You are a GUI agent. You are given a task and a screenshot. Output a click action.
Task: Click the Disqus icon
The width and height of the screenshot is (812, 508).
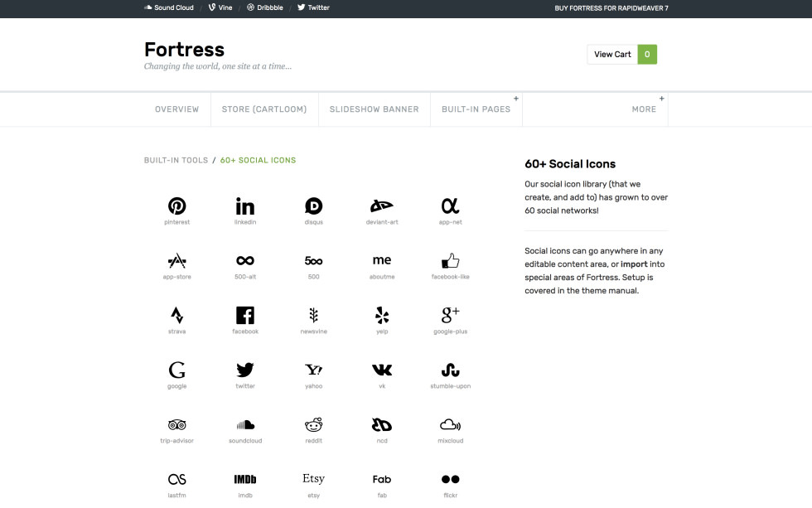(x=313, y=206)
